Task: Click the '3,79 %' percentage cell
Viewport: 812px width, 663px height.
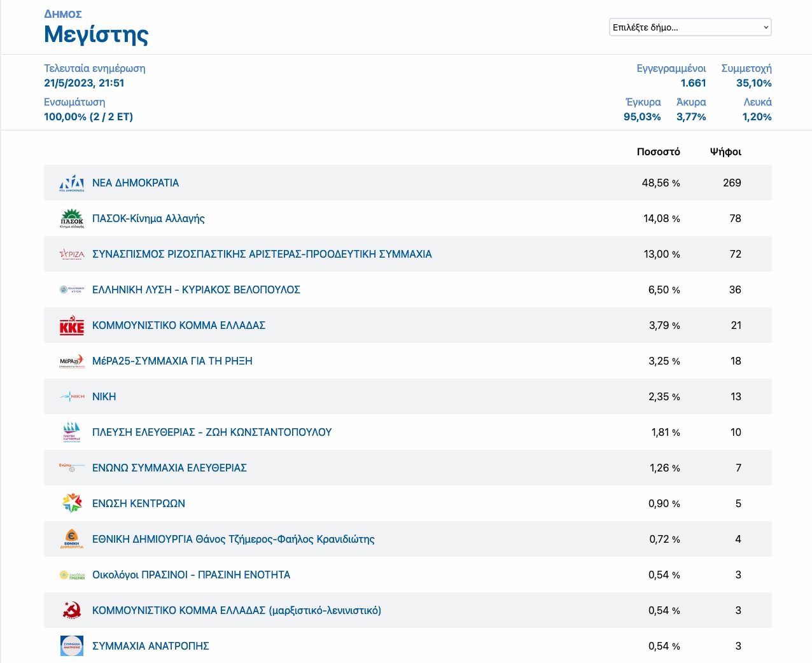Action: (664, 325)
